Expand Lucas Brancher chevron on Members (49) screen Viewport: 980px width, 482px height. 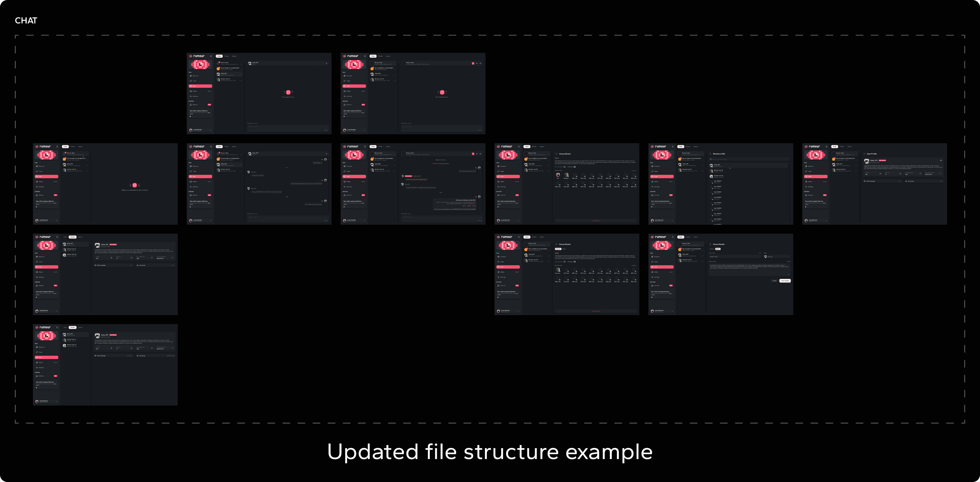[x=672, y=220]
